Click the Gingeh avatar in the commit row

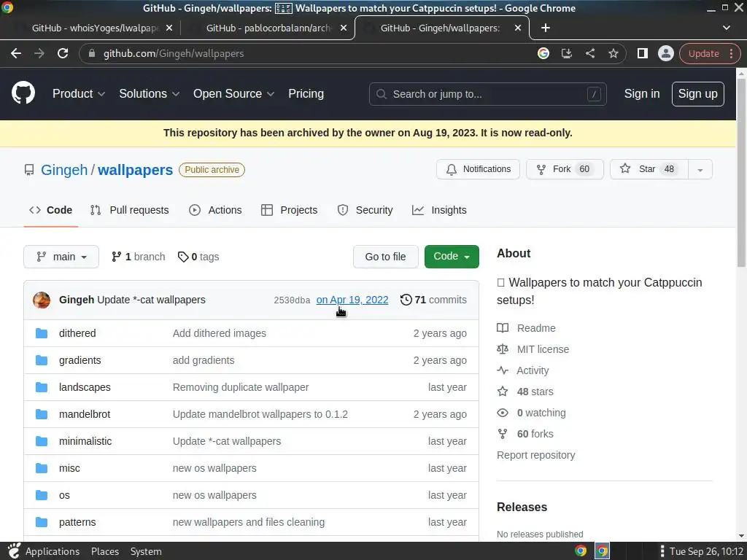point(42,300)
